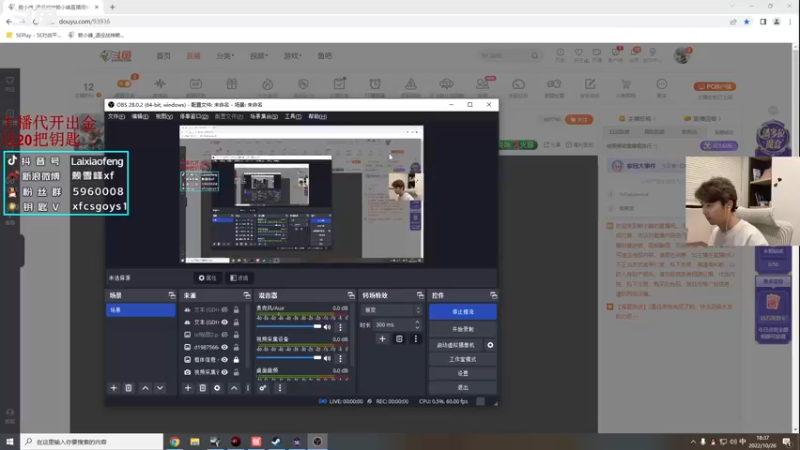Open Chrome from the Windows taskbar
This screenshot has height=450, width=800.
(174, 442)
